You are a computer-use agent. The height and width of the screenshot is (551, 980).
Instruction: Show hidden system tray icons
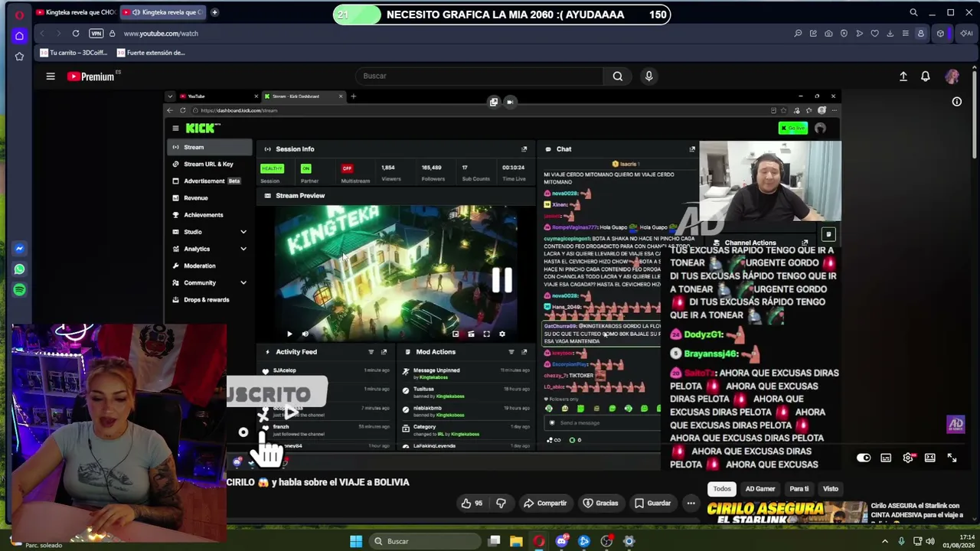point(885,542)
